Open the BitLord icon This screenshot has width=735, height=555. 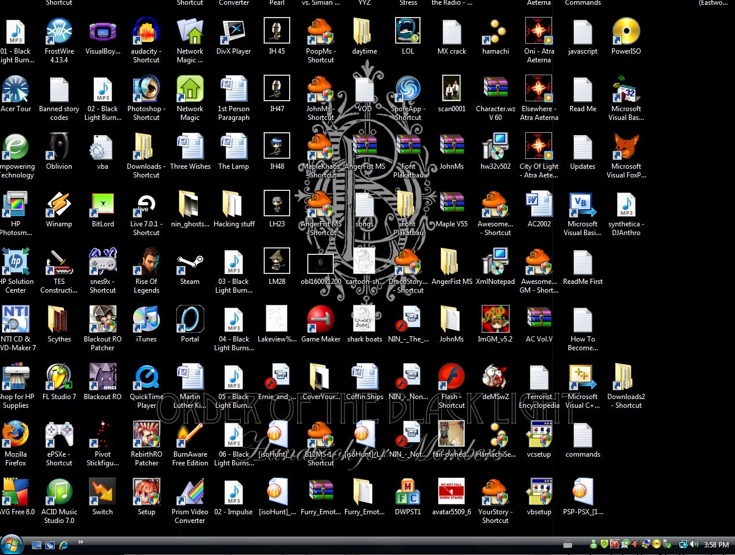[x=103, y=204]
